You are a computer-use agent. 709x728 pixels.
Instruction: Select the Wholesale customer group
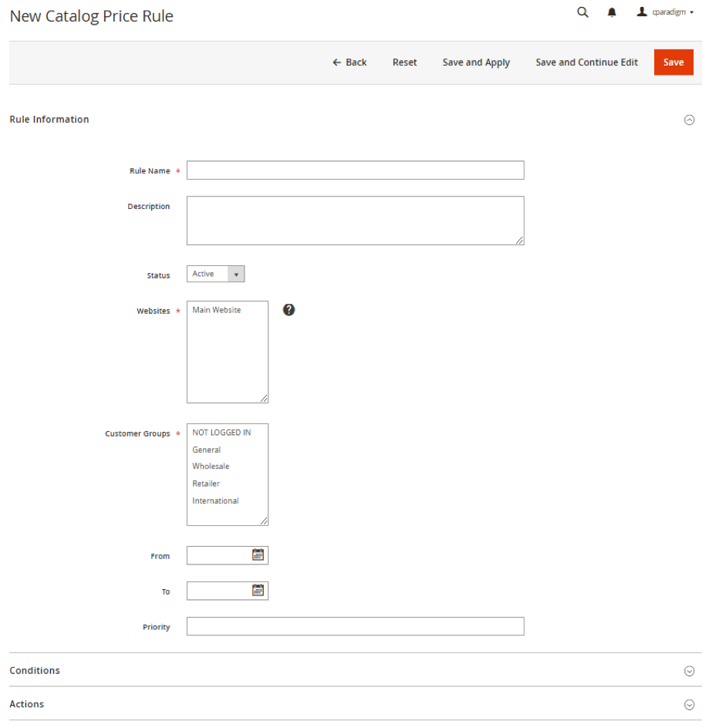pos(211,466)
